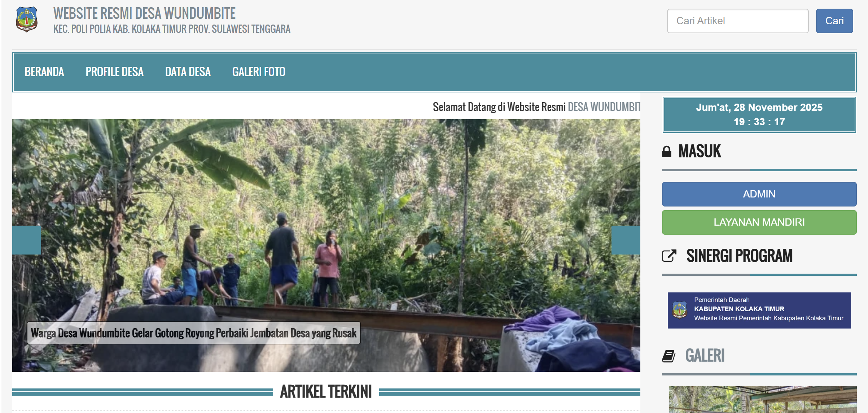Viewport: 868px width, 413px height.
Task: Click the Kolaka Timur crest in sinergi banner
Action: tap(680, 310)
